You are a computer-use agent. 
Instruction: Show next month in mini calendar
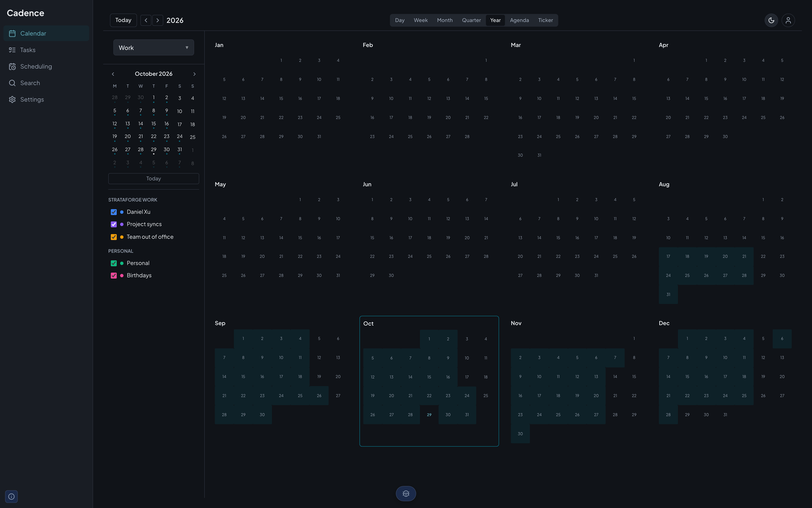195,74
